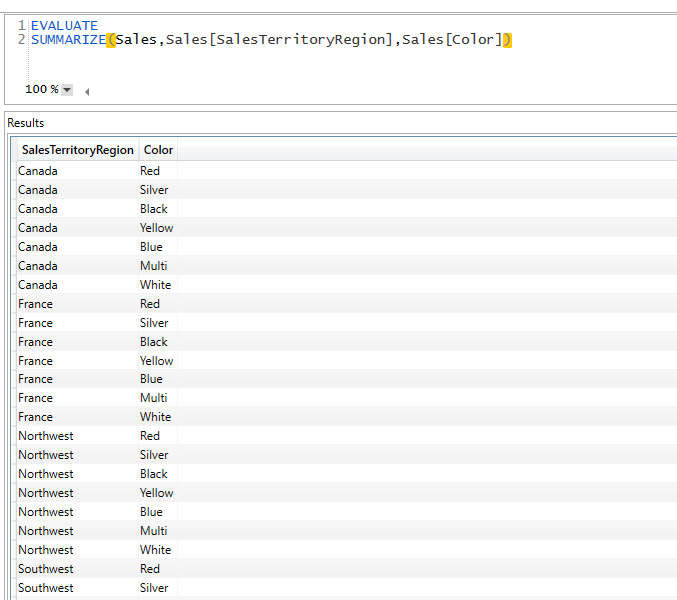Select the White cell in the Canada group
This screenshot has height=600, width=677.
[158, 285]
